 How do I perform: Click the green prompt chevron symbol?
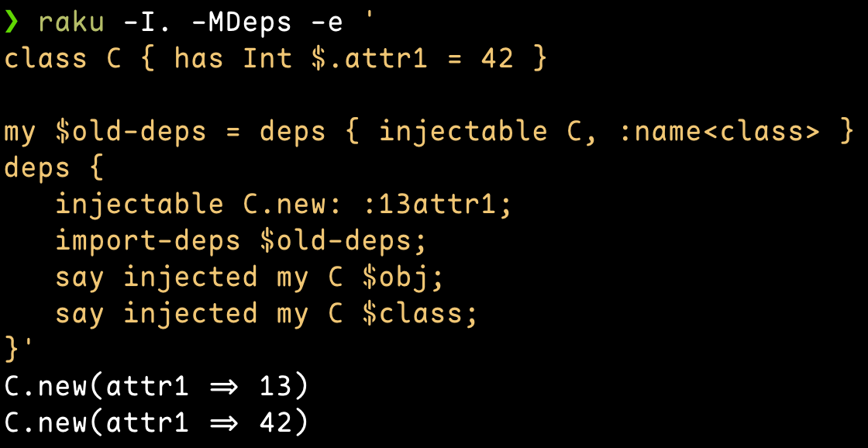12,23
